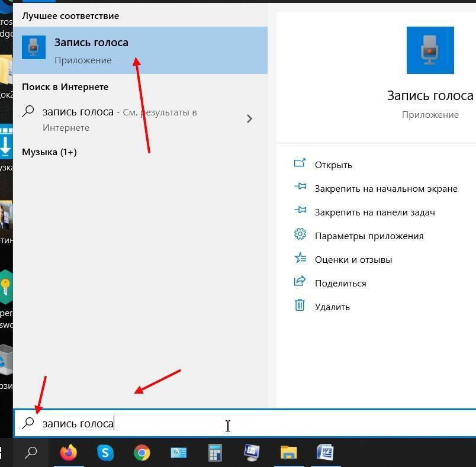Open File Explorer from the taskbar
The width and height of the screenshot is (476, 467).
click(288, 453)
